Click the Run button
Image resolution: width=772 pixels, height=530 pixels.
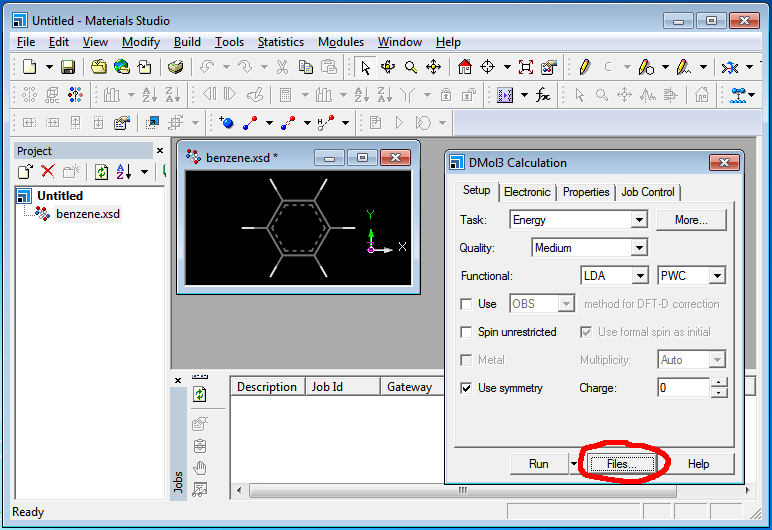tap(539, 464)
